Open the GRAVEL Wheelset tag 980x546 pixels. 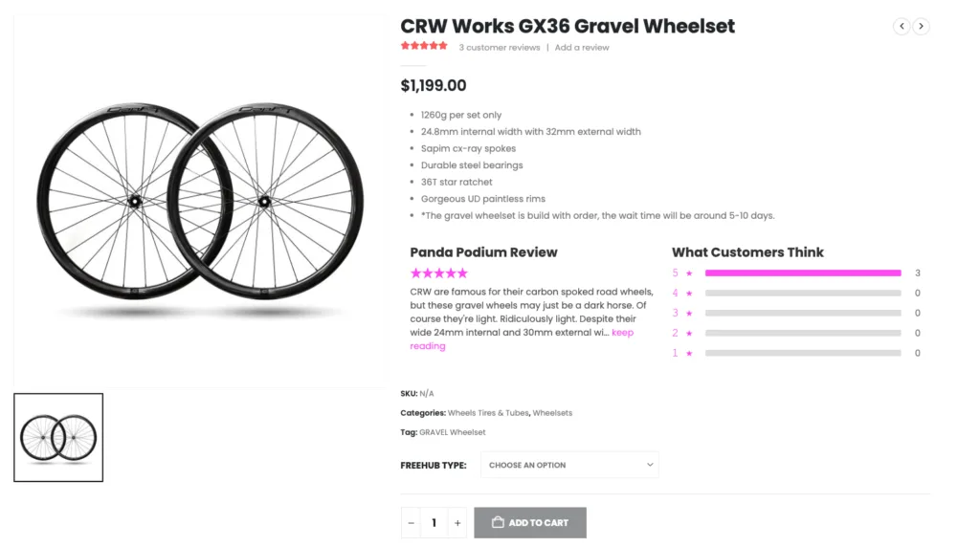pos(453,432)
